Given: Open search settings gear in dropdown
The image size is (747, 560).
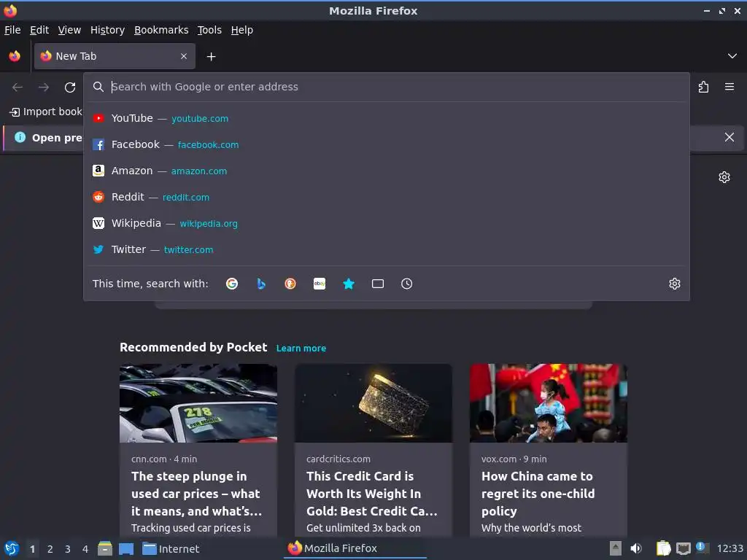Looking at the screenshot, I should [x=675, y=284].
